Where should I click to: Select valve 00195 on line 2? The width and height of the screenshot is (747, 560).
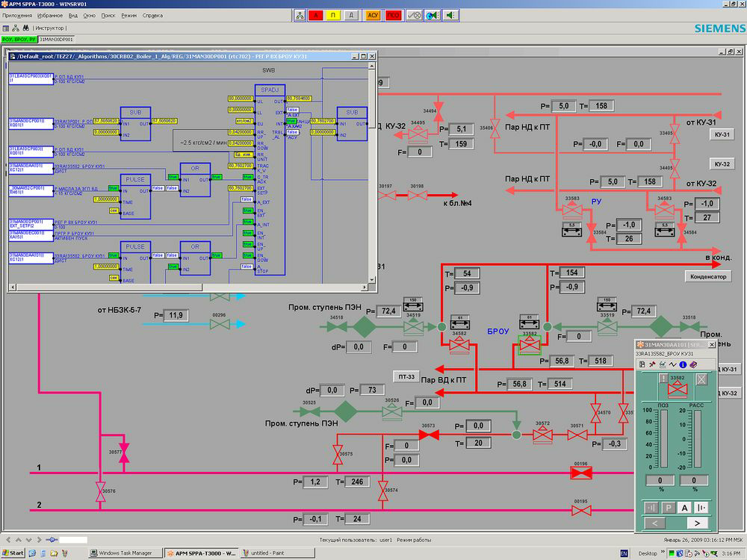[581, 511]
